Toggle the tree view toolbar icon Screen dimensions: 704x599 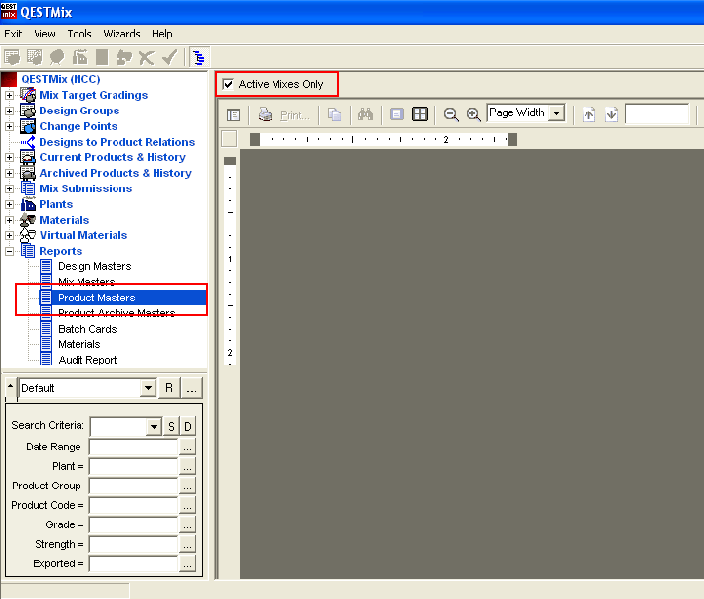coord(198,57)
